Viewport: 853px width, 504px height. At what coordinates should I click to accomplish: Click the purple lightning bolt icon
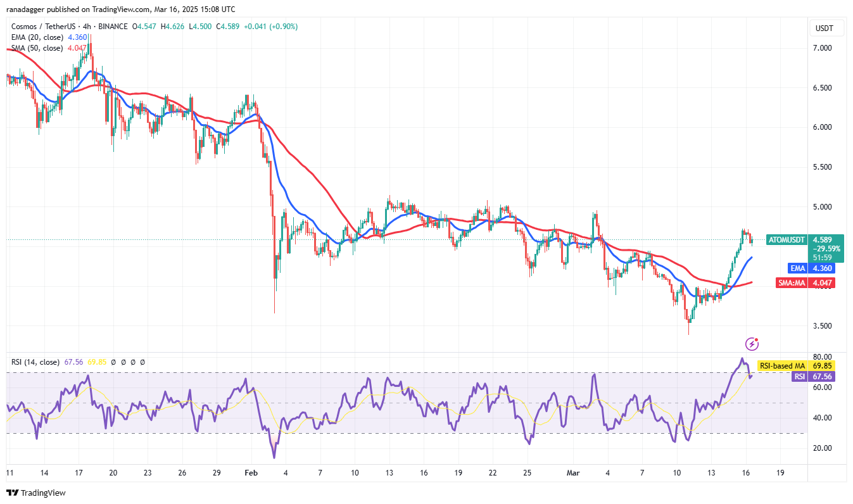tap(752, 344)
